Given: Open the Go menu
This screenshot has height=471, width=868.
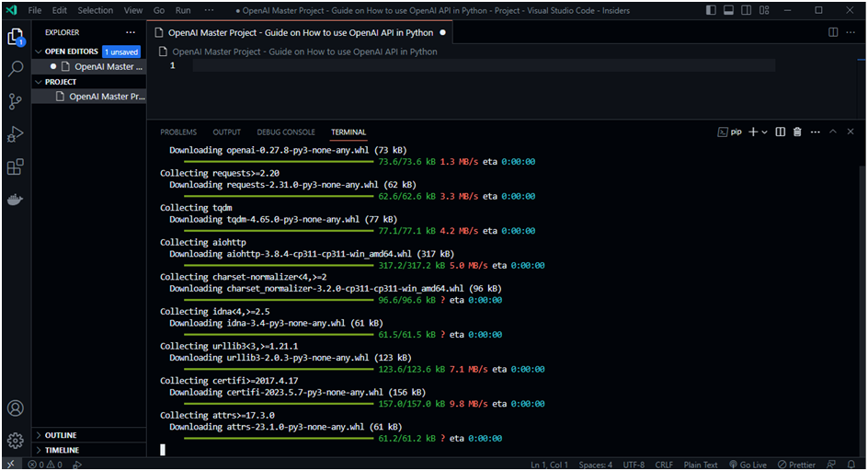Looking at the screenshot, I should (159, 10).
